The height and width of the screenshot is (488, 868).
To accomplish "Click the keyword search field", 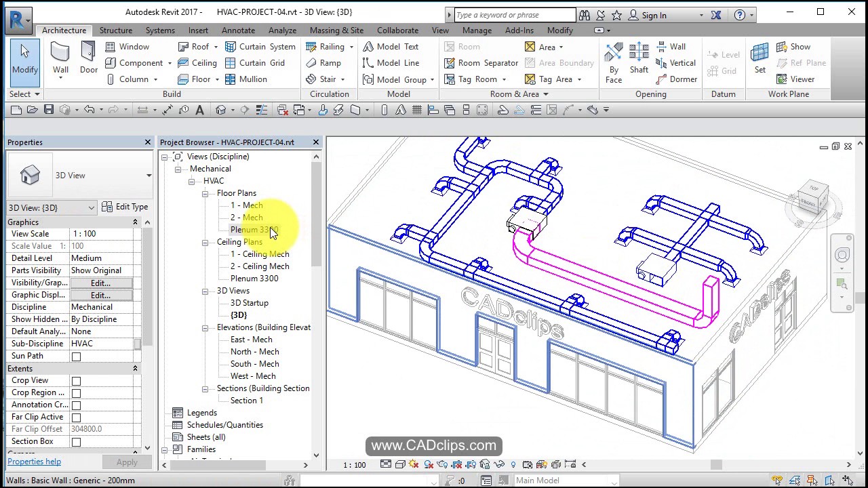I will [515, 15].
